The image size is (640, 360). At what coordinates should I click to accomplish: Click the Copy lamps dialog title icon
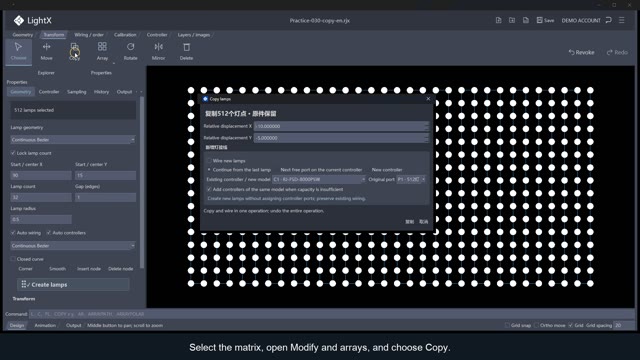(205, 99)
